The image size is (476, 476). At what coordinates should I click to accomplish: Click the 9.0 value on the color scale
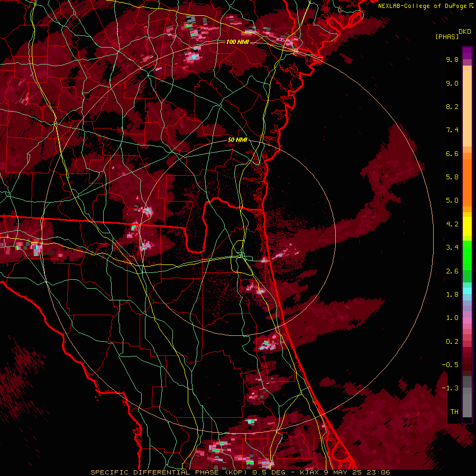(x=452, y=83)
